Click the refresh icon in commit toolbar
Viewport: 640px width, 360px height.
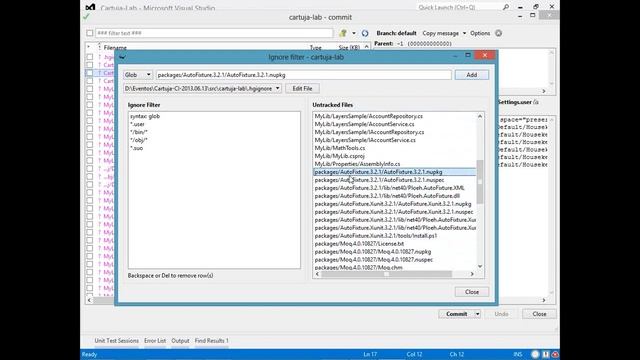click(x=365, y=33)
